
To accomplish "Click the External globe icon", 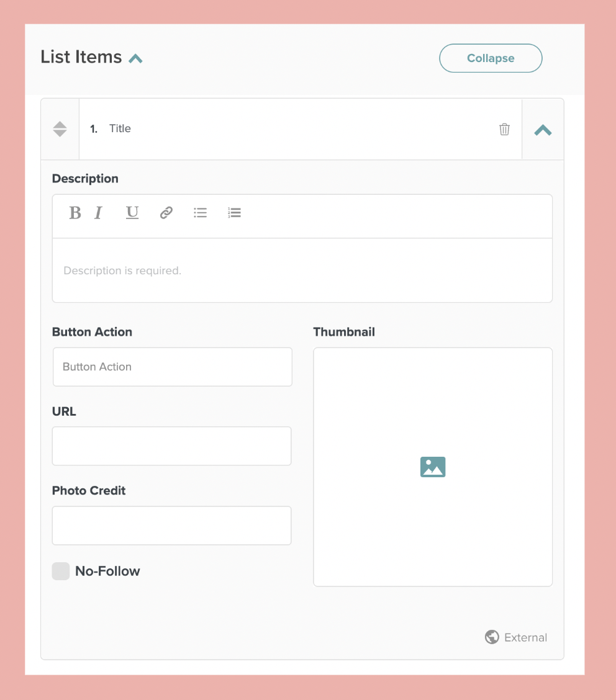I will click(492, 637).
